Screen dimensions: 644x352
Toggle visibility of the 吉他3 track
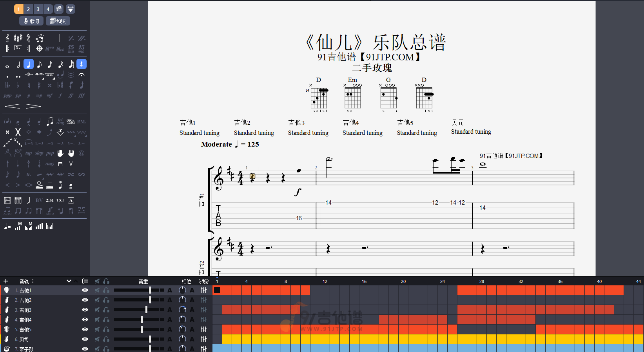85,310
